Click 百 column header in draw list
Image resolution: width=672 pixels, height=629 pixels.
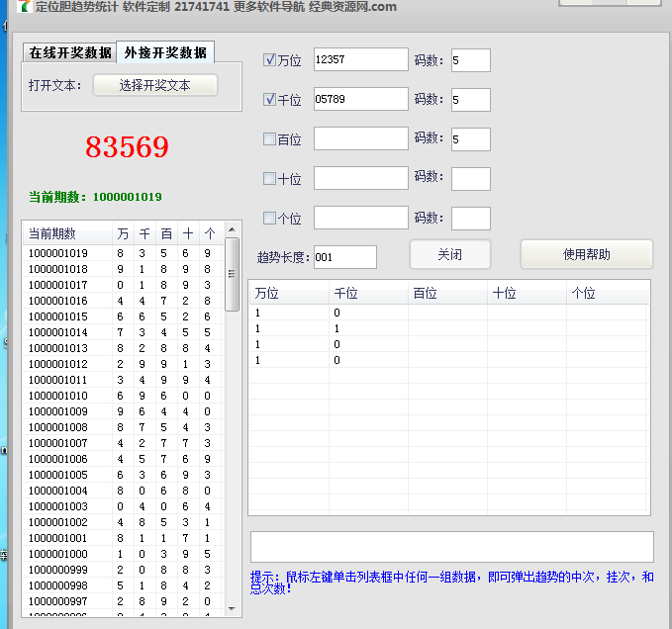coord(166,233)
